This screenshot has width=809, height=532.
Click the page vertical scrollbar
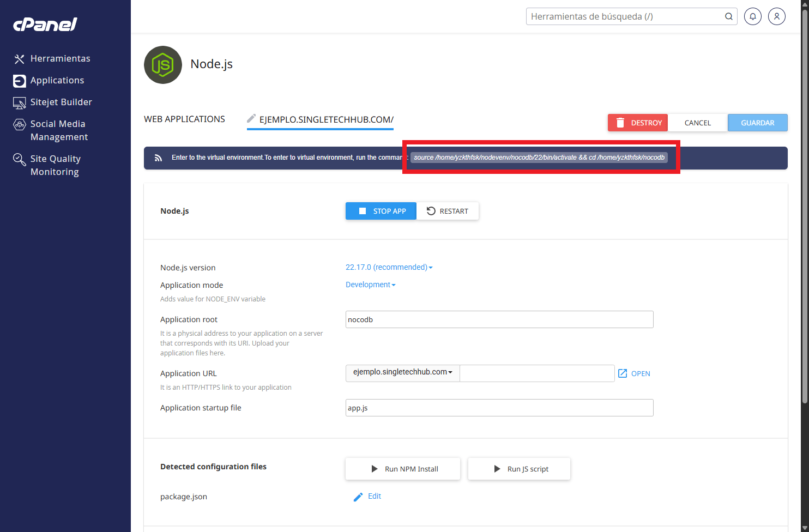pos(804,207)
